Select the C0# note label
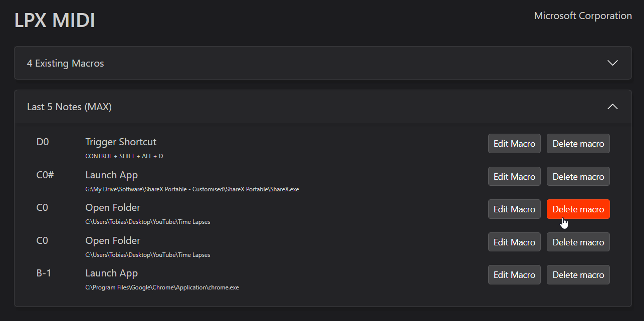644x321 pixels. point(45,175)
